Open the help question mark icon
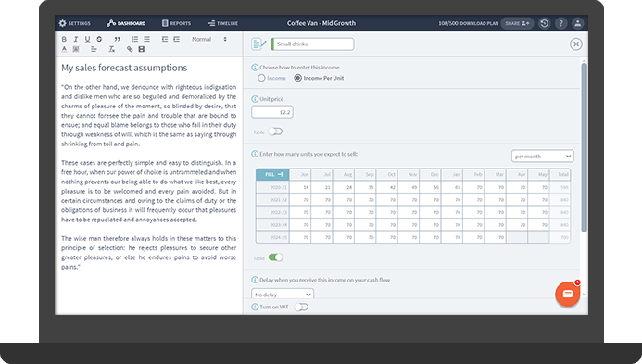Viewport: 642px width, 364px height. (x=560, y=23)
